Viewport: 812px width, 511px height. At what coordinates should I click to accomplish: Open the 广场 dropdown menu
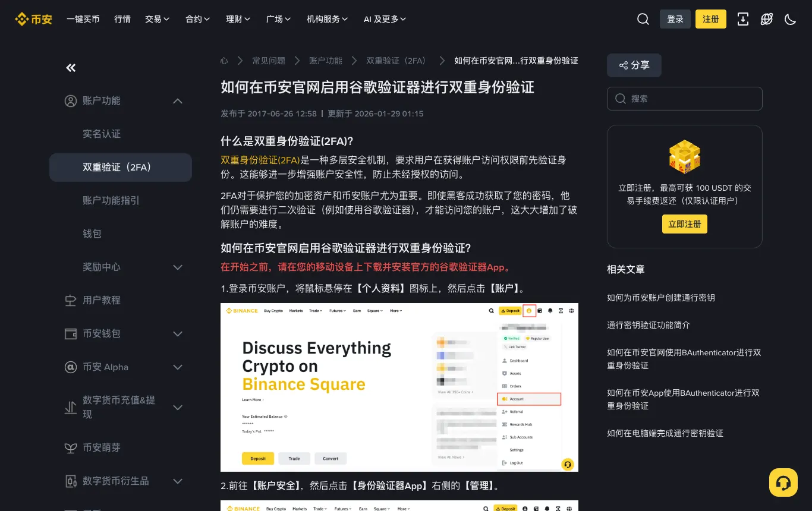point(278,19)
